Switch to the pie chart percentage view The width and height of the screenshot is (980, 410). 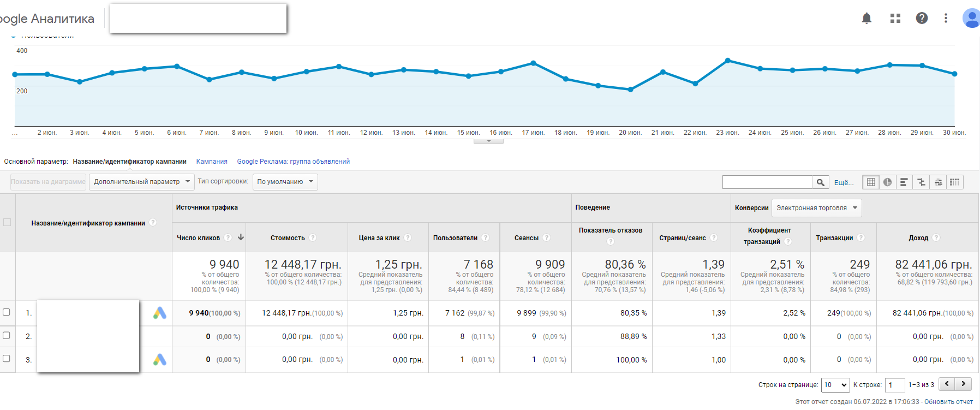pyautogui.click(x=887, y=182)
